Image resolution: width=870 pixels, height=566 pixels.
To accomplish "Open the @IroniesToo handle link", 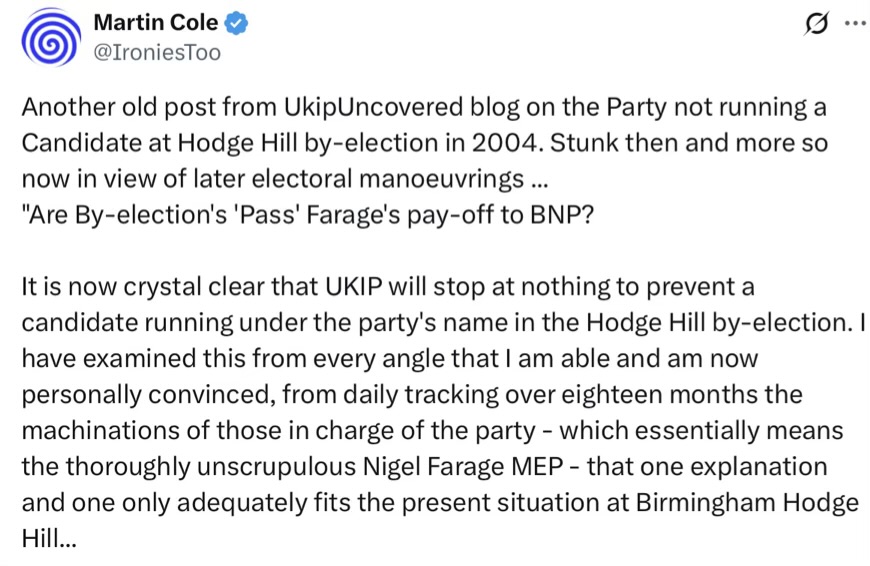I will click(157, 53).
